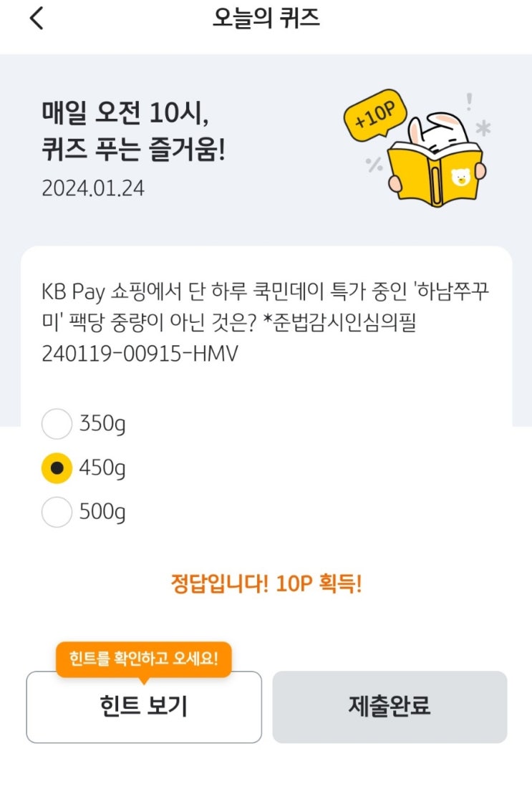This screenshot has height=804, width=532.
Task: Tap the 500g answer label
Action: click(102, 513)
